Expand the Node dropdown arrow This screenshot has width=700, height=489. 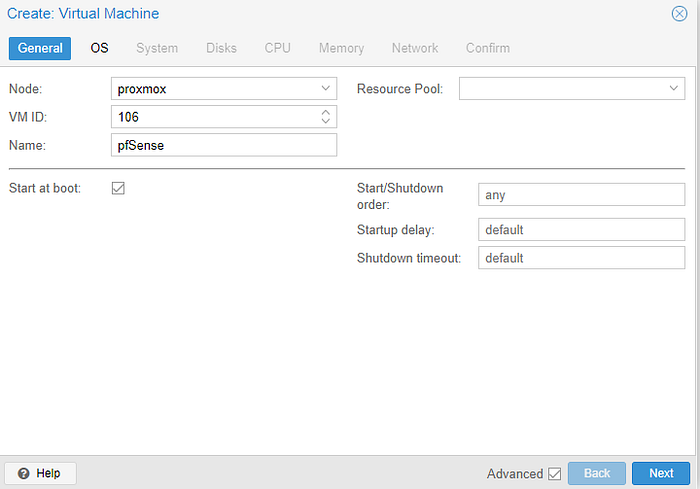[x=325, y=88]
